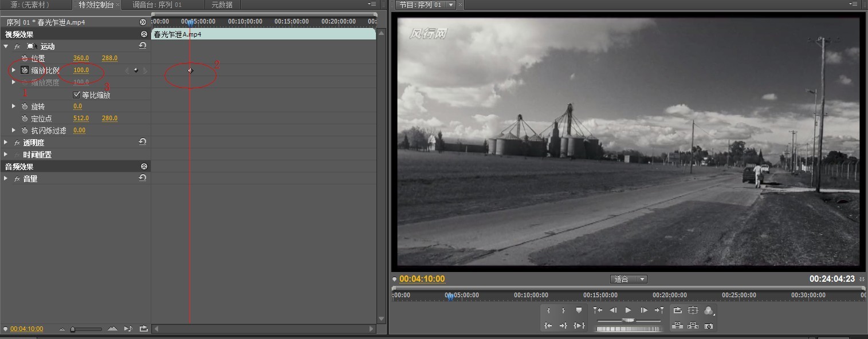This screenshot has width=868, height=339.
Task: Open the 适合 zoom level dropdown
Action: click(629, 279)
